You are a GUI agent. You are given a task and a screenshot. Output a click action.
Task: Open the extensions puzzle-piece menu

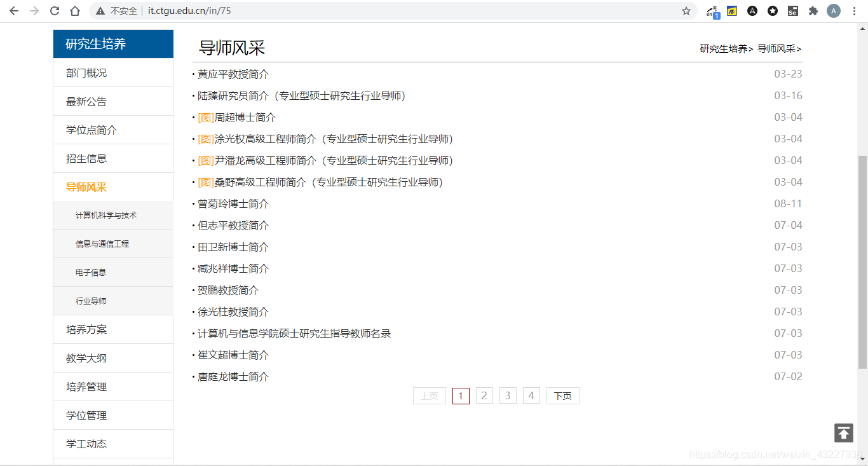tap(813, 11)
